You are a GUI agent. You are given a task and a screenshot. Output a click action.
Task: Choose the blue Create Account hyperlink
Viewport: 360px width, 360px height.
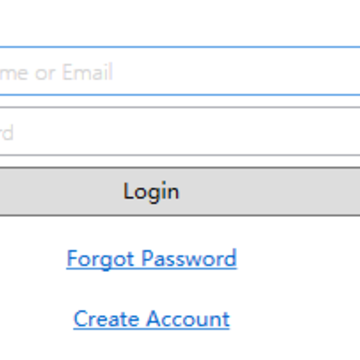click(152, 319)
